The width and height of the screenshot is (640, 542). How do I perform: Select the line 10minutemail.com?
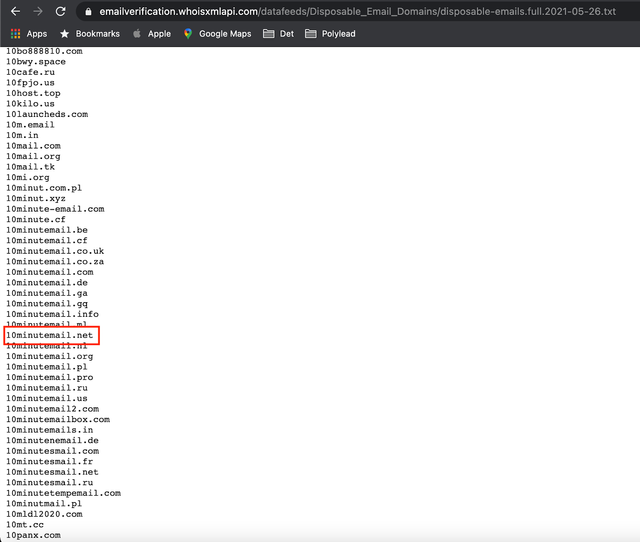point(50,272)
